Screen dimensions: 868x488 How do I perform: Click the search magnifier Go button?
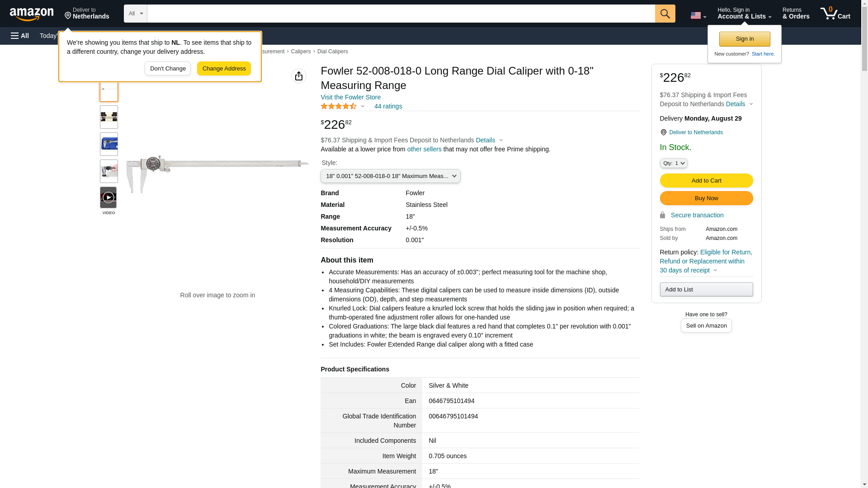pyautogui.click(x=665, y=14)
